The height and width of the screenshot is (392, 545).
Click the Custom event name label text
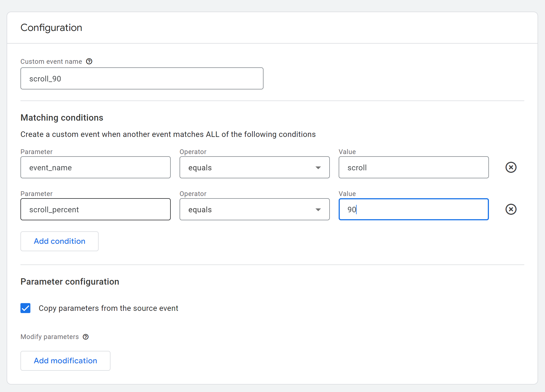click(x=51, y=62)
